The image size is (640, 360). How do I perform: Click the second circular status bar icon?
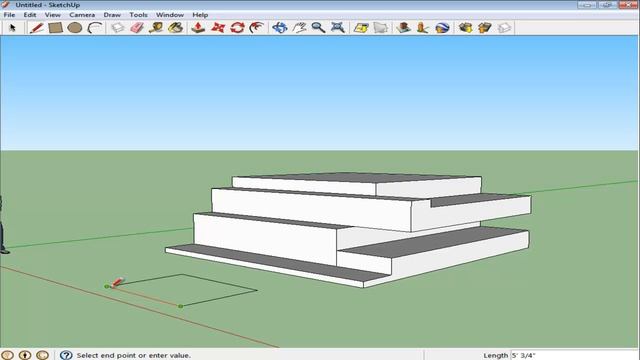pos(25,355)
